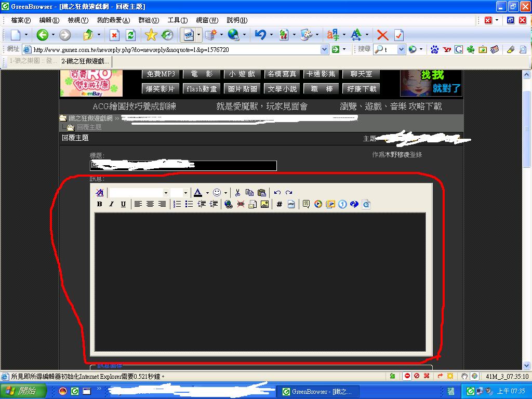The width and height of the screenshot is (532, 399).
Task: Toggle underline formatting in the editor
Action: click(x=123, y=204)
